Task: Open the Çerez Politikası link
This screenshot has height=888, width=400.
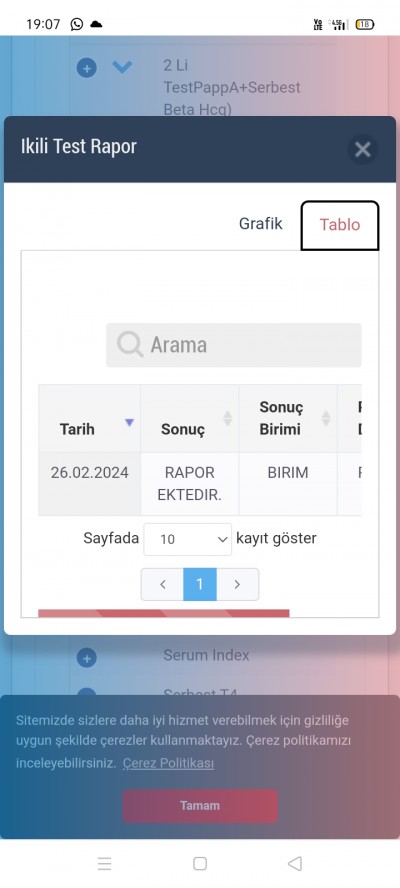Action: pyautogui.click(x=168, y=763)
